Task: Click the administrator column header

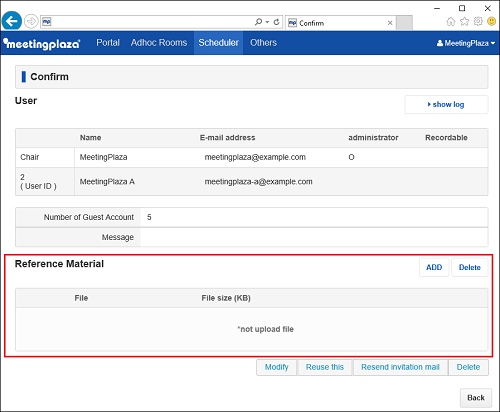Action: point(373,138)
